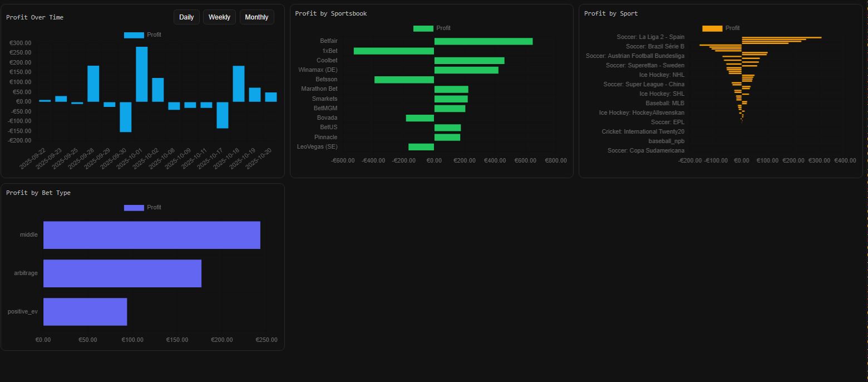Switch profit chart to Daily view

186,17
